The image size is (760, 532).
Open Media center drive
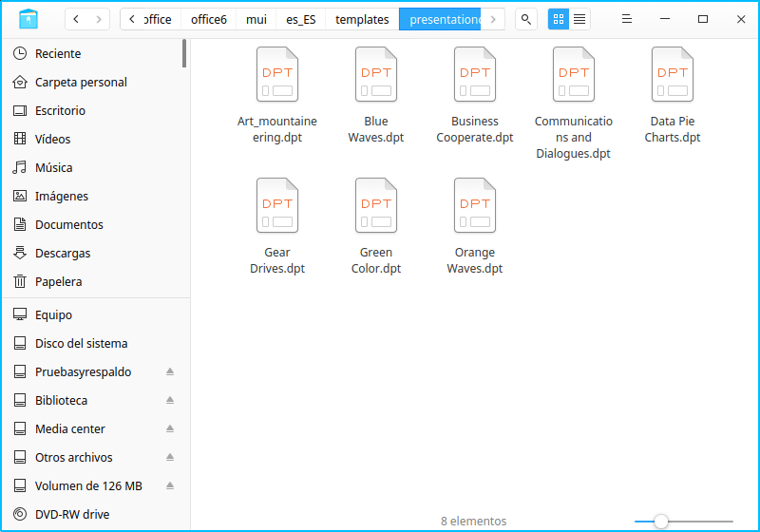coord(70,429)
